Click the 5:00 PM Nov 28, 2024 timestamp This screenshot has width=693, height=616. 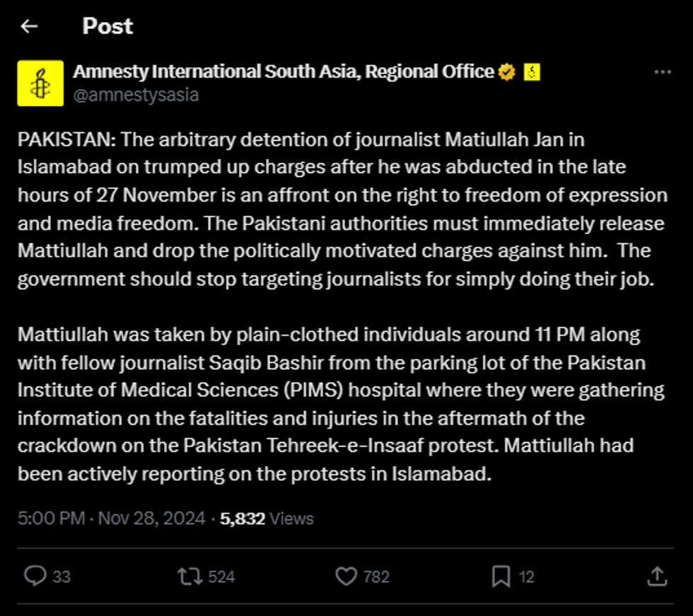[111, 518]
